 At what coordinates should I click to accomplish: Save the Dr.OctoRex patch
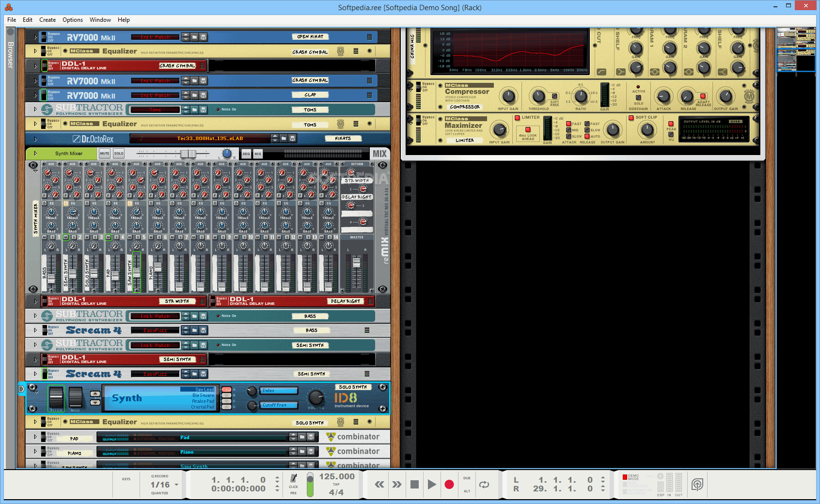coord(293,139)
